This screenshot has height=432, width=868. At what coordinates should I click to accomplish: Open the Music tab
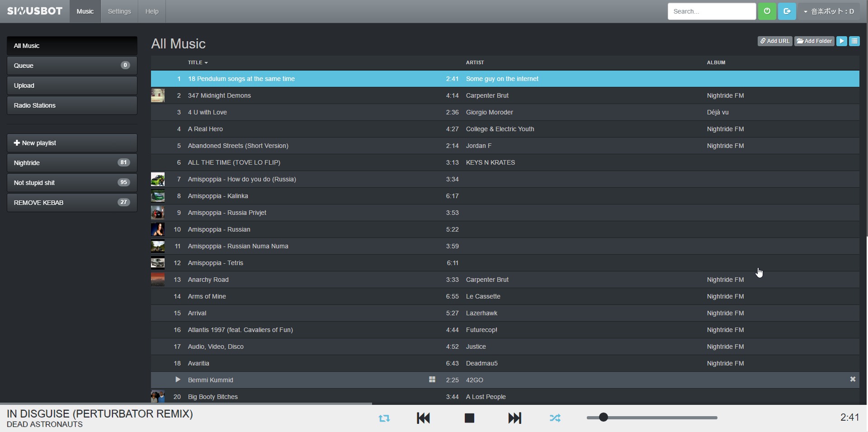coord(85,11)
